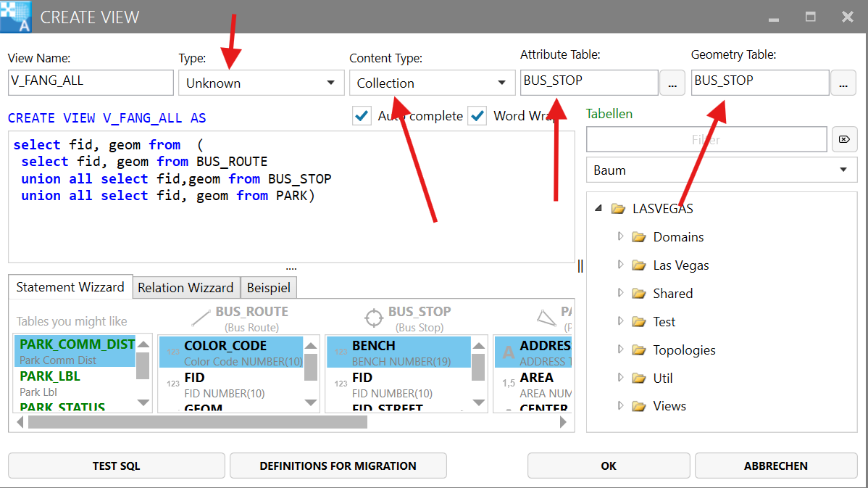868x488 pixels.
Task: Disable the Word Wrap checkbox
Action: tap(477, 116)
